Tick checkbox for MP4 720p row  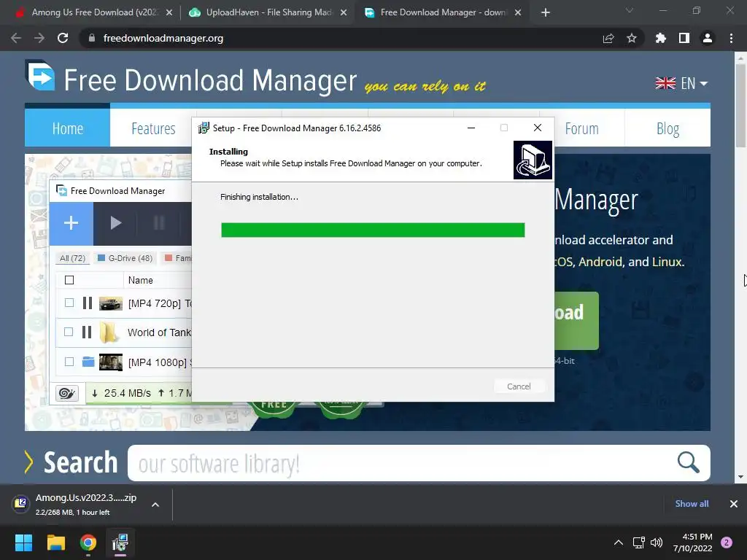pos(69,303)
